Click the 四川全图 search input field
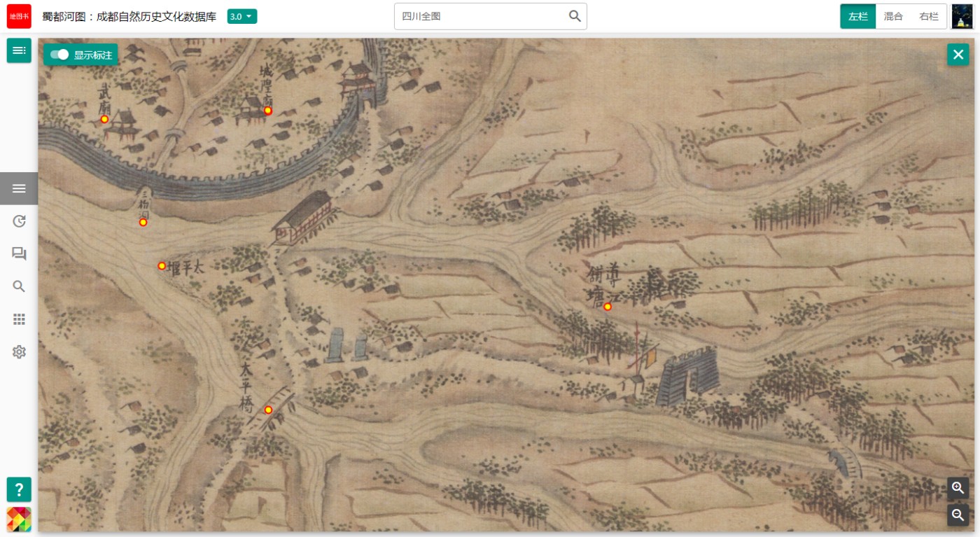The width and height of the screenshot is (980, 537). click(479, 16)
